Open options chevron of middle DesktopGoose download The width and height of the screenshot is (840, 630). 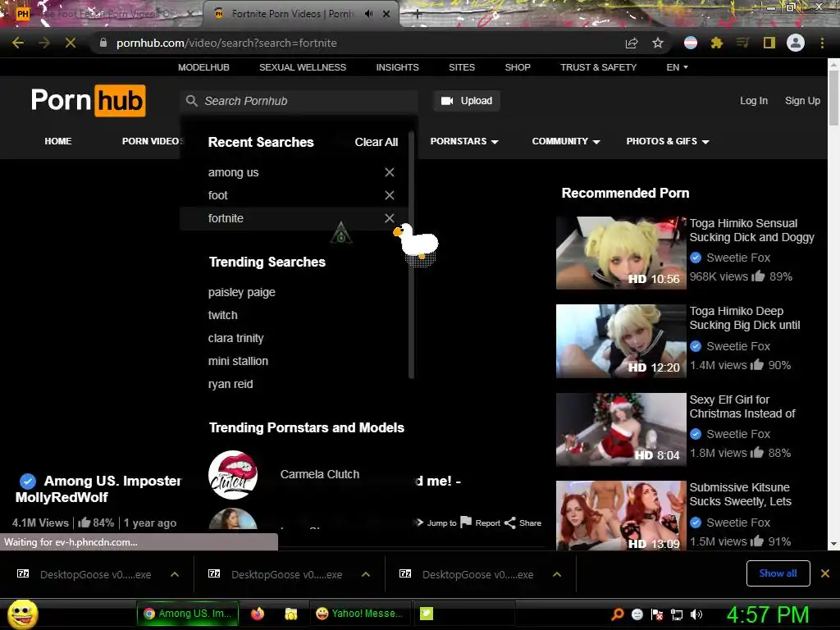pyautogui.click(x=366, y=574)
